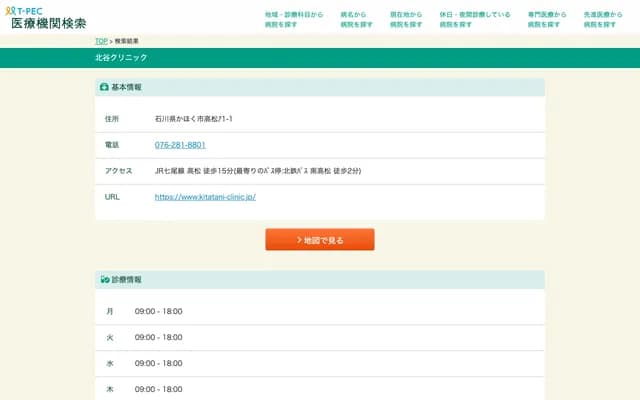Click the 電話 row label
The height and width of the screenshot is (400, 640).
tap(112, 145)
